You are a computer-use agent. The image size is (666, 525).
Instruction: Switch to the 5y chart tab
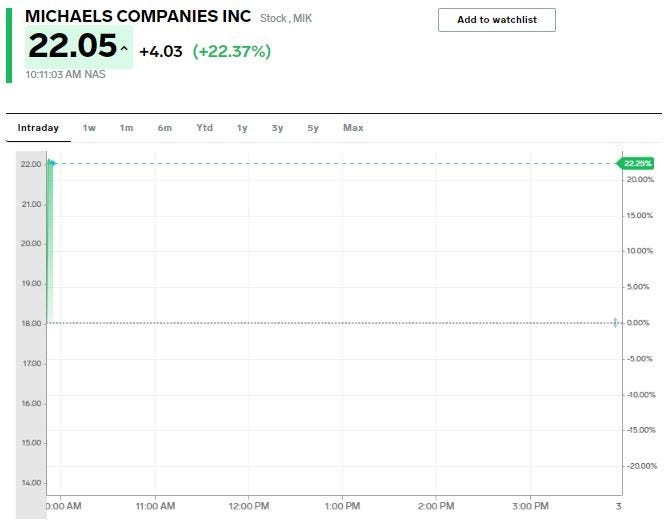point(313,128)
